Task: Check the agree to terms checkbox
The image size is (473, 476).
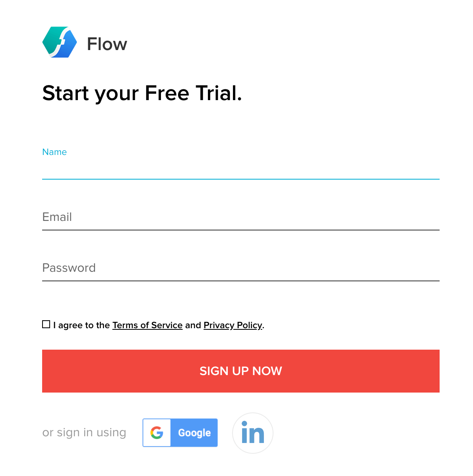Action: [x=46, y=325]
